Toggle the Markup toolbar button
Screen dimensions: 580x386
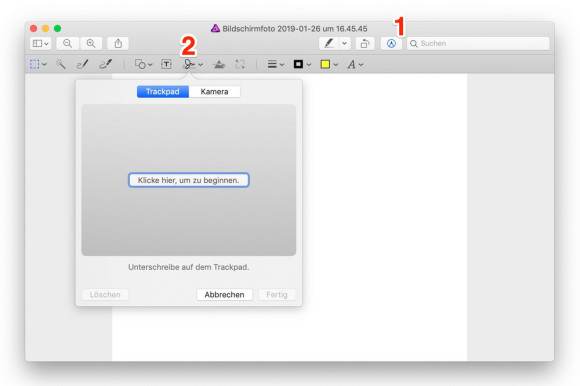[x=391, y=43]
